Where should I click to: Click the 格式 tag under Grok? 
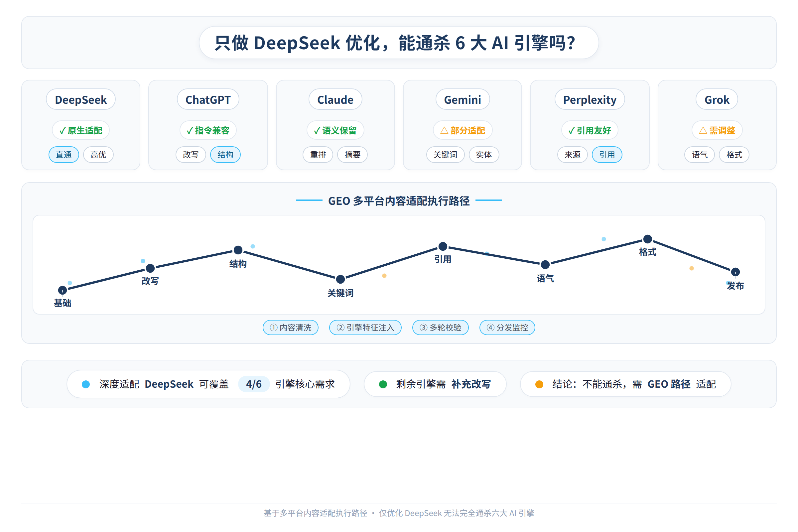(x=734, y=155)
